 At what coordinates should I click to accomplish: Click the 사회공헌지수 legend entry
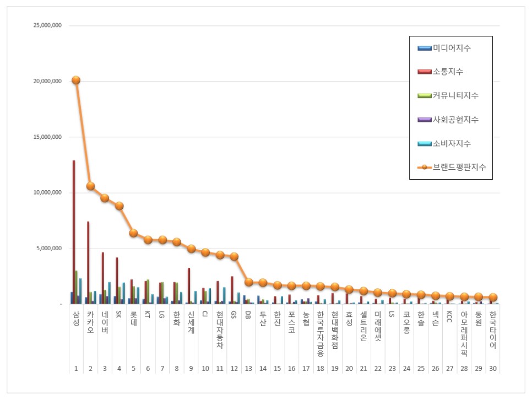pos(448,120)
